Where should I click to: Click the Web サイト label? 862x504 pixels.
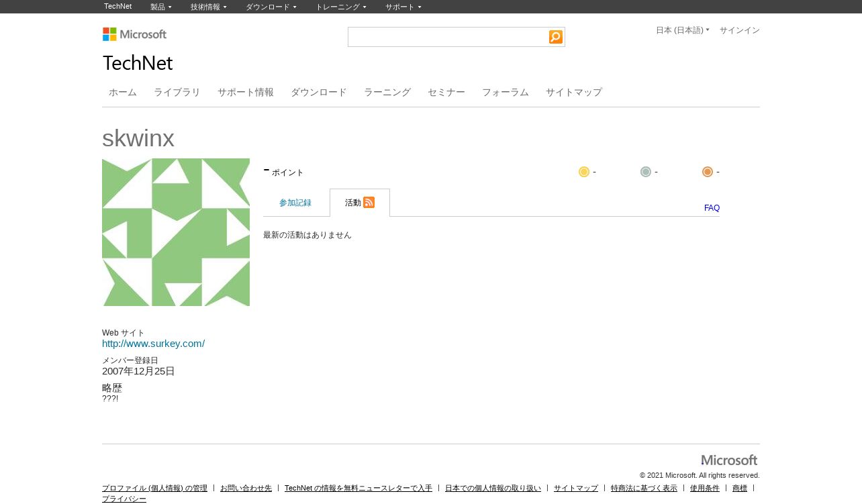tap(124, 333)
